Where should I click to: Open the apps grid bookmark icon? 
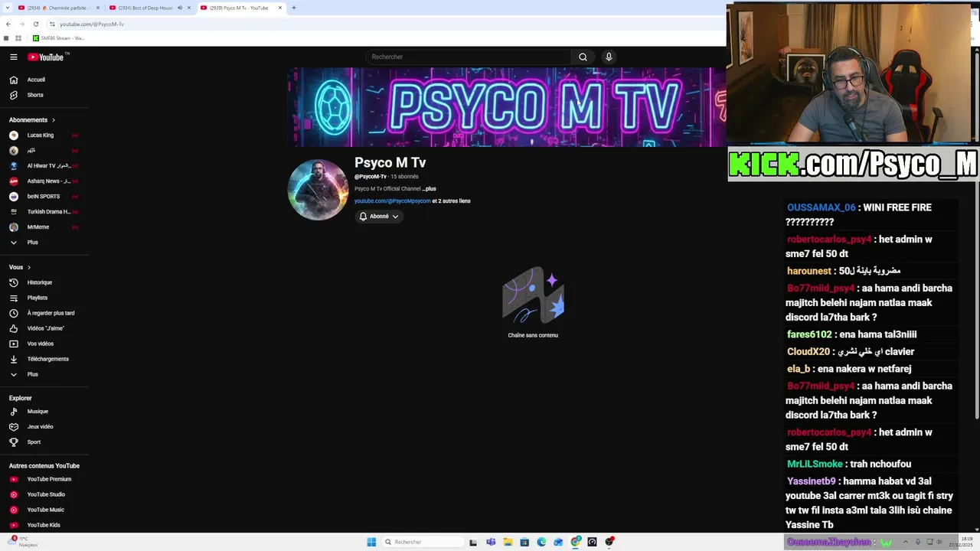18,38
